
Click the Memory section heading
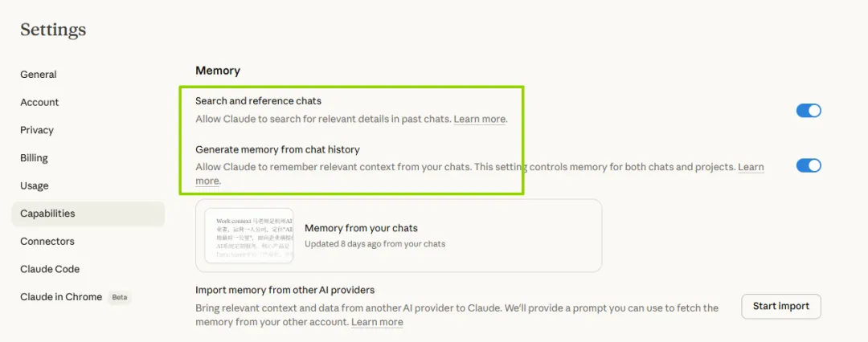tap(218, 71)
